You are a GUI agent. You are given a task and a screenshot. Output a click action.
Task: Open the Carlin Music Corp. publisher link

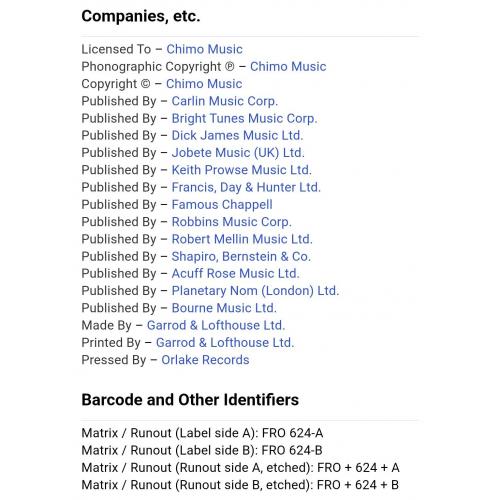[x=225, y=101]
